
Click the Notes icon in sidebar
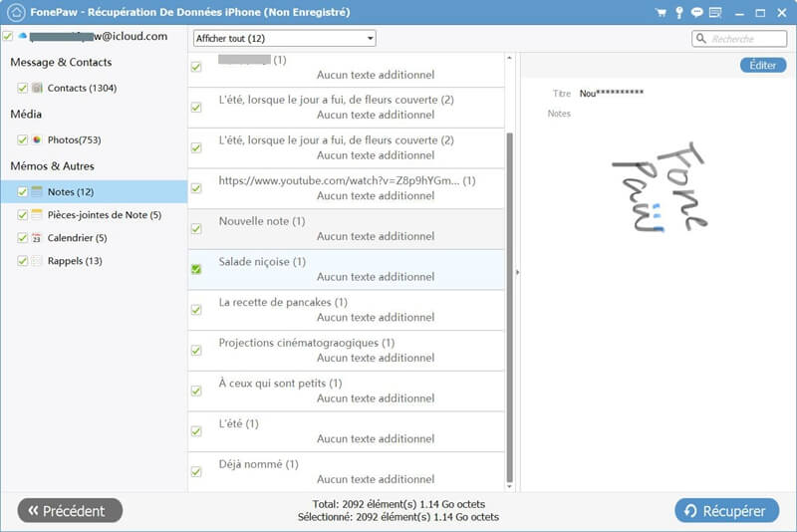37,191
